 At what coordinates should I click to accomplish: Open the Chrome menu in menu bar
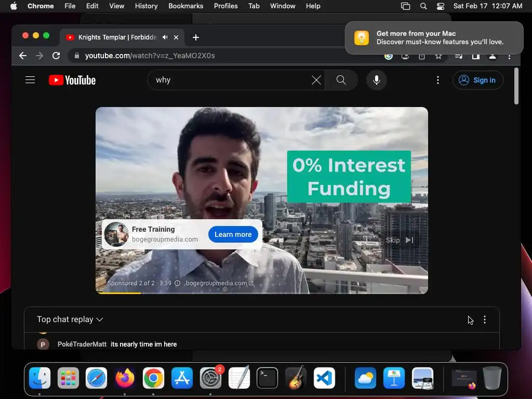(x=41, y=6)
